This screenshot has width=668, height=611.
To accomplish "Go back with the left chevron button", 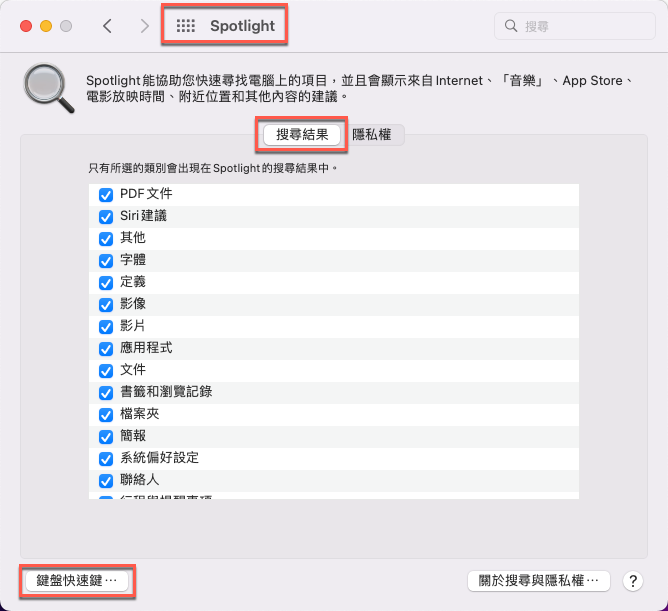I will [107, 26].
